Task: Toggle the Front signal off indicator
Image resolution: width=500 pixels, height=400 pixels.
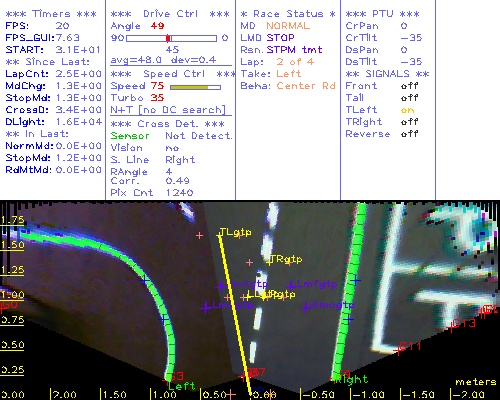Action: pos(409,86)
